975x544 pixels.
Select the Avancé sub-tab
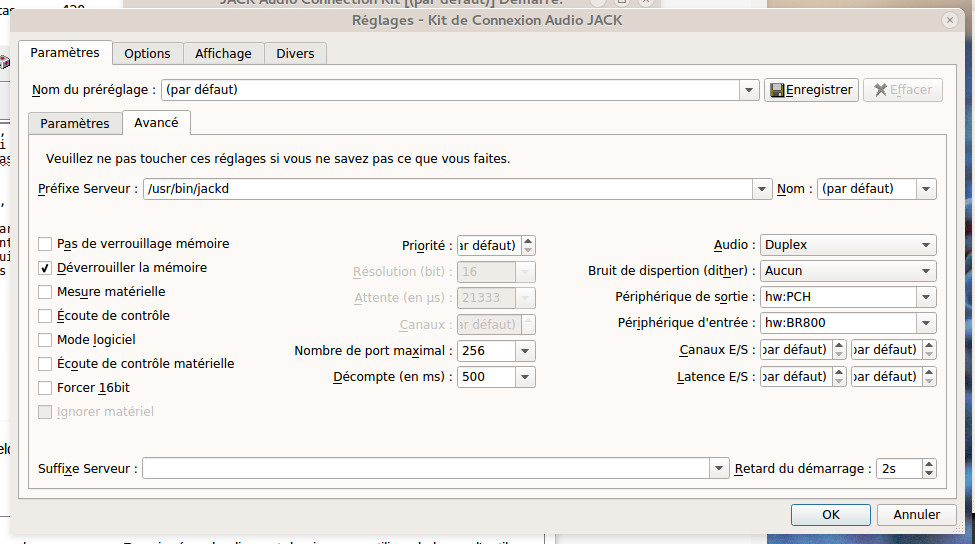[156, 122]
